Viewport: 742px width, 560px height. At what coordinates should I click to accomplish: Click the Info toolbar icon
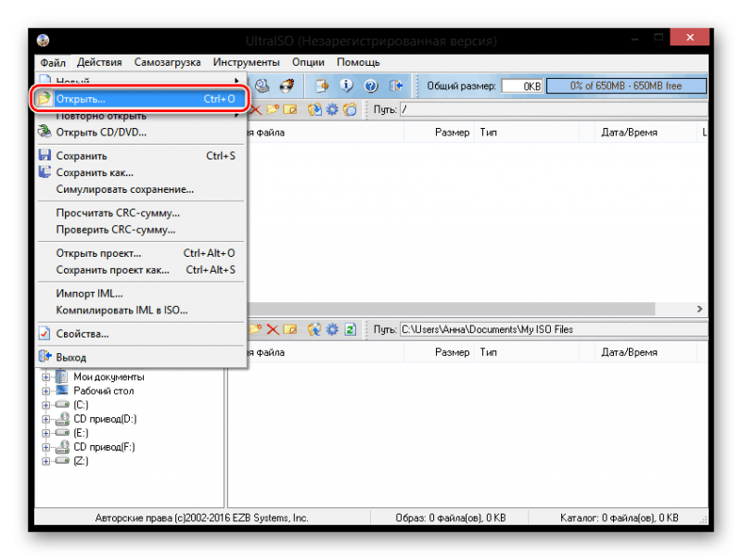[347, 86]
